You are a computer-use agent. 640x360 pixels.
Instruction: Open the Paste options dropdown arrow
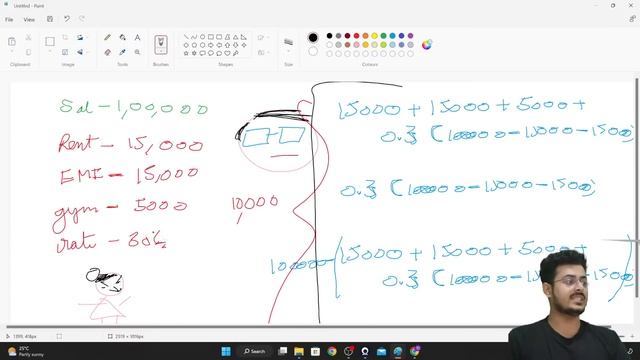coord(12,51)
